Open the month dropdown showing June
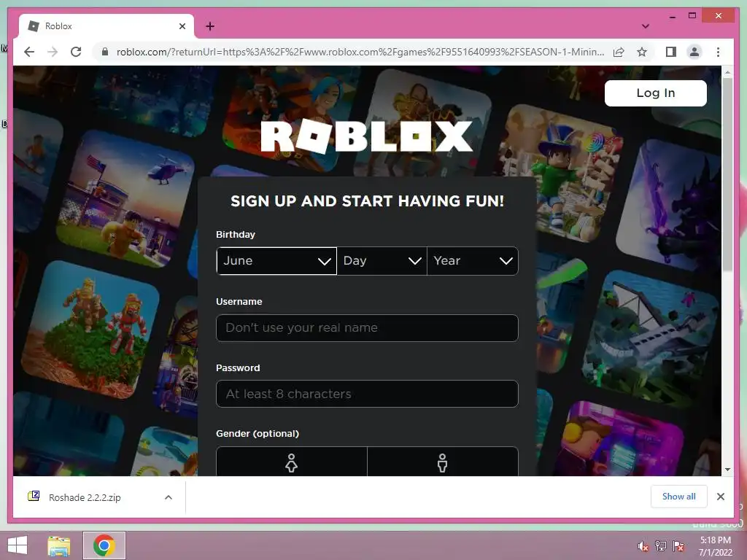This screenshot has height=560, width=747. (x=276, y=260)
